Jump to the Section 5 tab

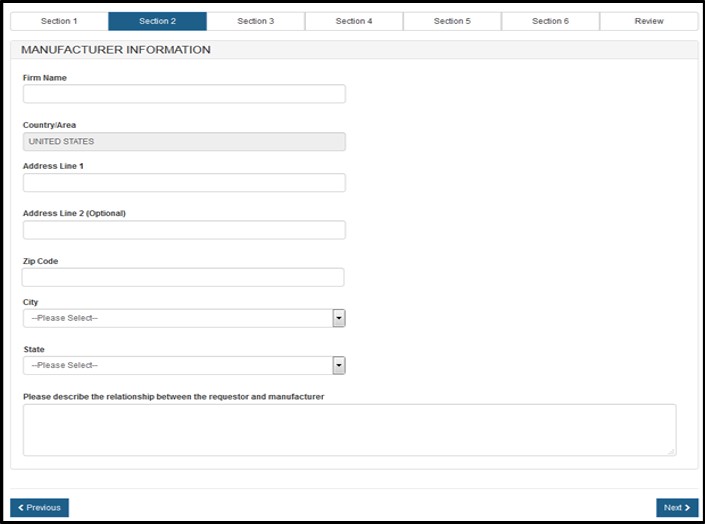pos(452,21)
